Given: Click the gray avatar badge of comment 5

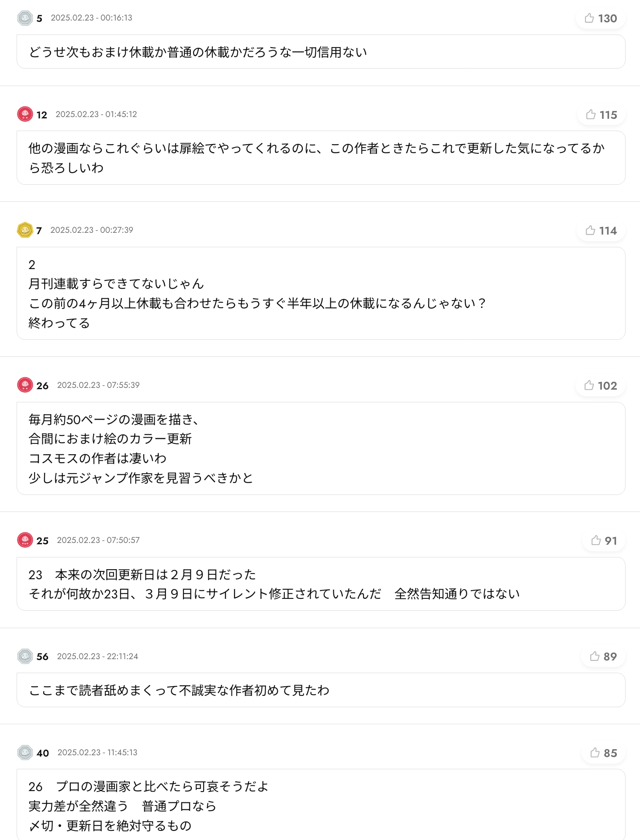Looking at the screenshot, I should point(25,18).
